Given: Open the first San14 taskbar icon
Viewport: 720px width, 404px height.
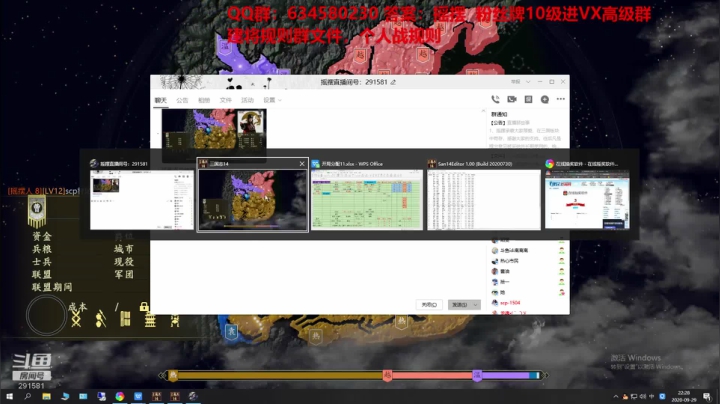Looking at the screenshot, I should point(157,396).
